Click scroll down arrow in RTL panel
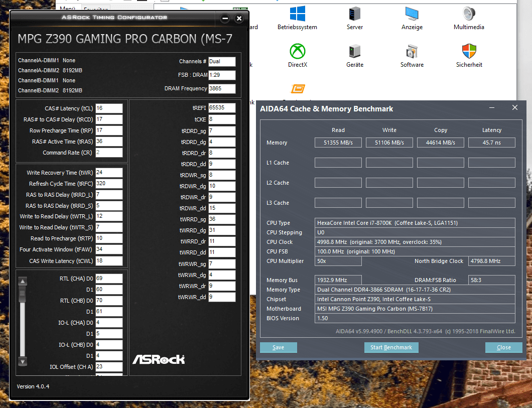The image size is (532, 408). [23, 361]
